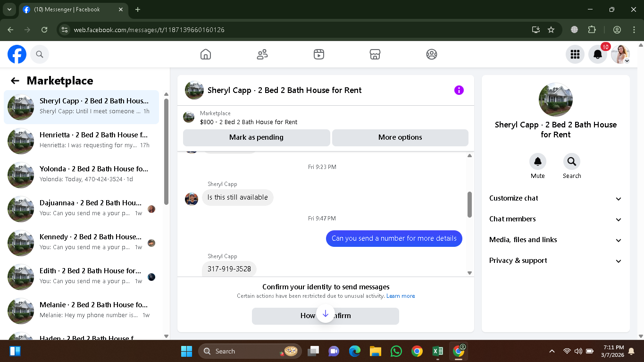Open File Explorer from the taskbar
The height and width of the screenshot is (362, 644).
point(376,351)
